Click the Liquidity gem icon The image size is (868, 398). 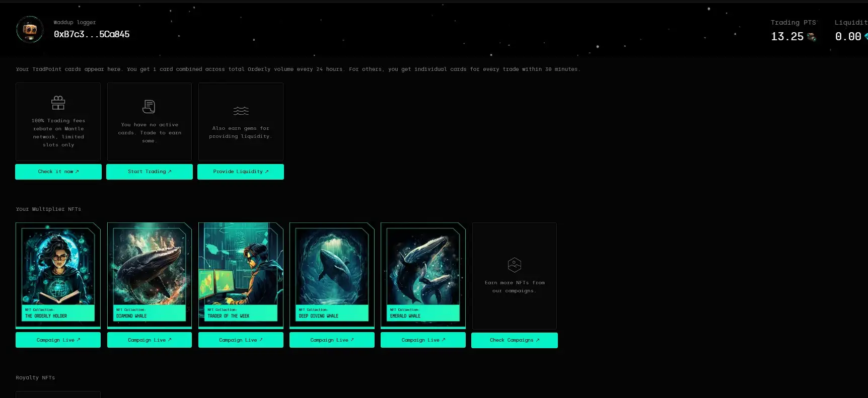865,36
